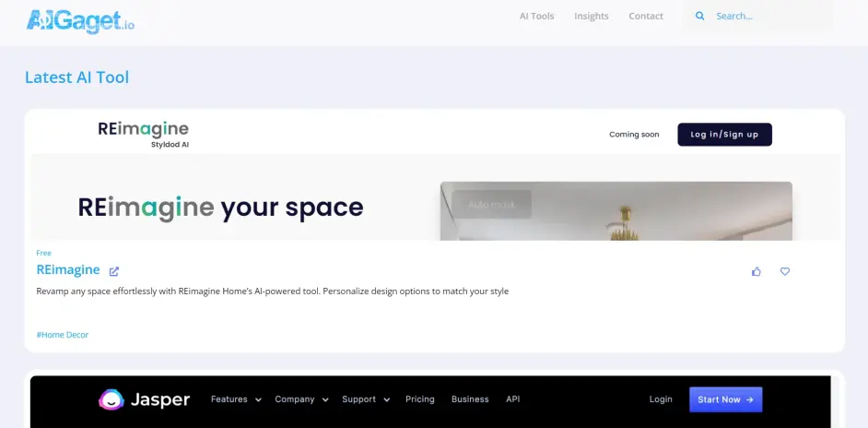
Task: Click Login in Jasper preview
Action: point(661,399)
